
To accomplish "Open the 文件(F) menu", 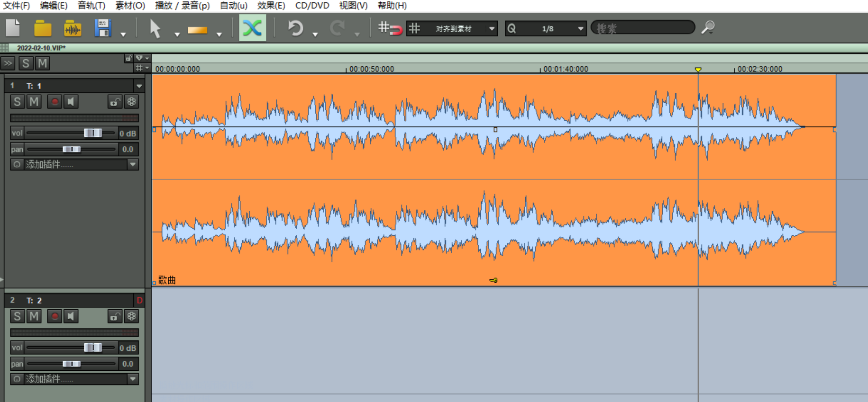I will [17, 6].
